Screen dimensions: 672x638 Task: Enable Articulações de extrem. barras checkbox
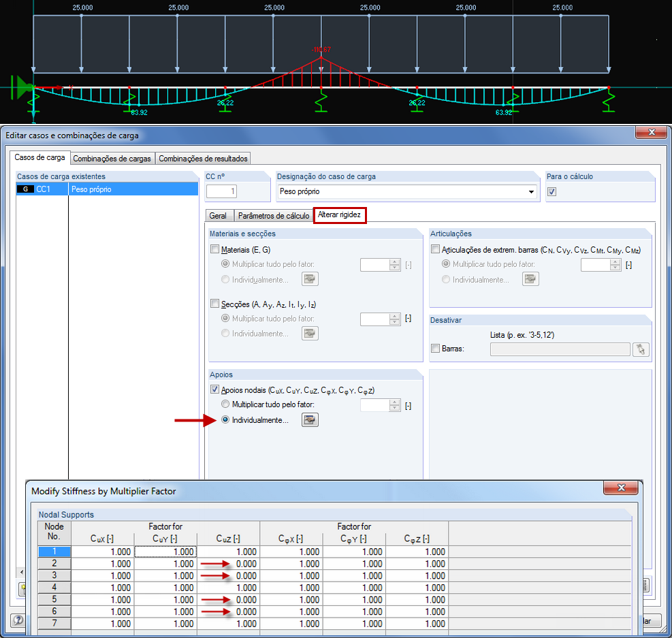[x=435, y=249]
